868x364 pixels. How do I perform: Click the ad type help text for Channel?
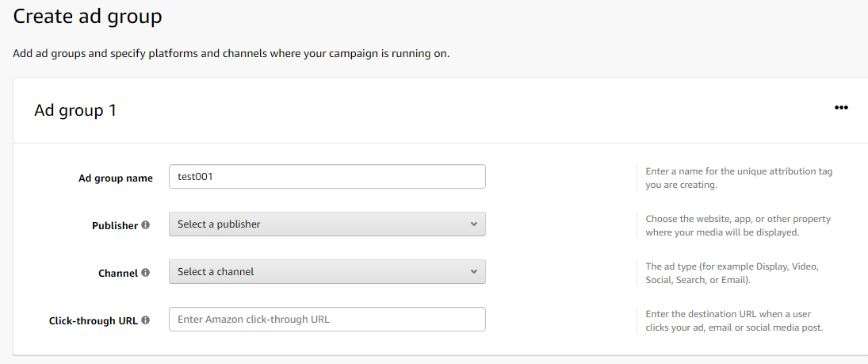click(x=732, y=273)
